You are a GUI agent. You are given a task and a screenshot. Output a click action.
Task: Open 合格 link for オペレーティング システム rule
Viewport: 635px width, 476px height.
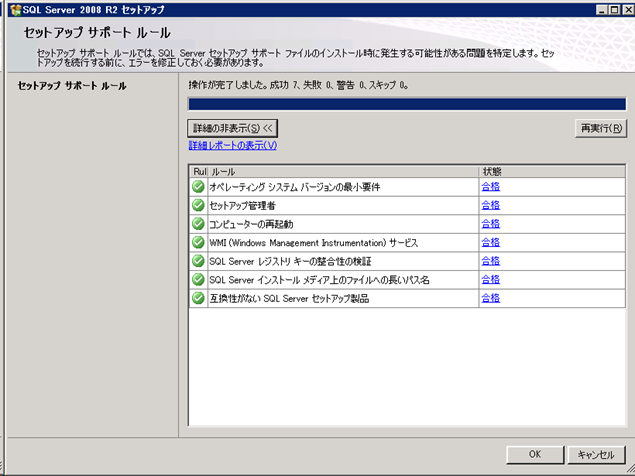[491, 187]
